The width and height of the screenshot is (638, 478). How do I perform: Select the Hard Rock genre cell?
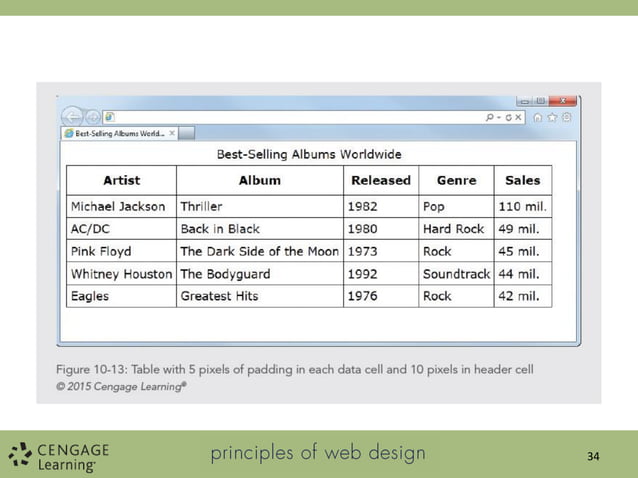(x=457, y=229)
